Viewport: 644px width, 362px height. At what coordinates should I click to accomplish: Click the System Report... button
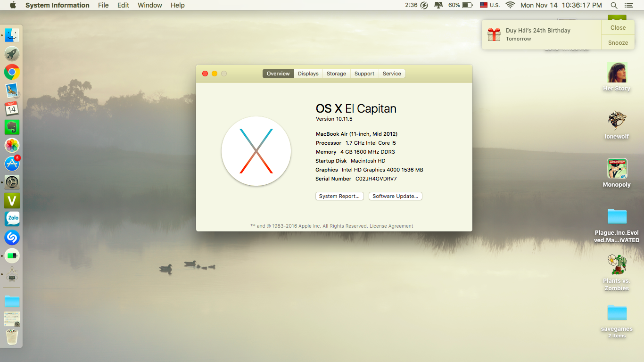click(339, 196)
